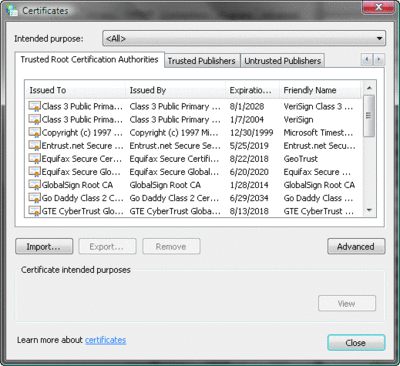Close the Certificates window with X
Image resolution: width=400 pixels, height=366 pixels.
click(x=378, y=7)
